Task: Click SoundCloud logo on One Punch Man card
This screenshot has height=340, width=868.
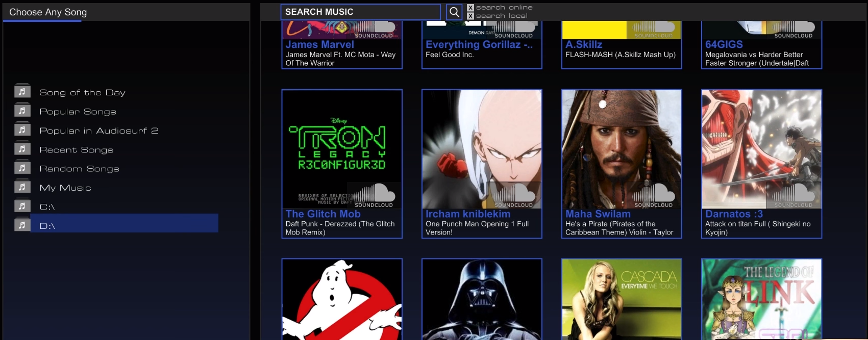Action: [x=514, y=195]
